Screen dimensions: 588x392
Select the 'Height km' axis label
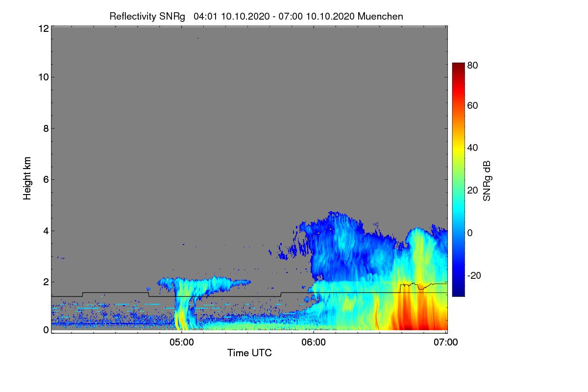(27, 178)
